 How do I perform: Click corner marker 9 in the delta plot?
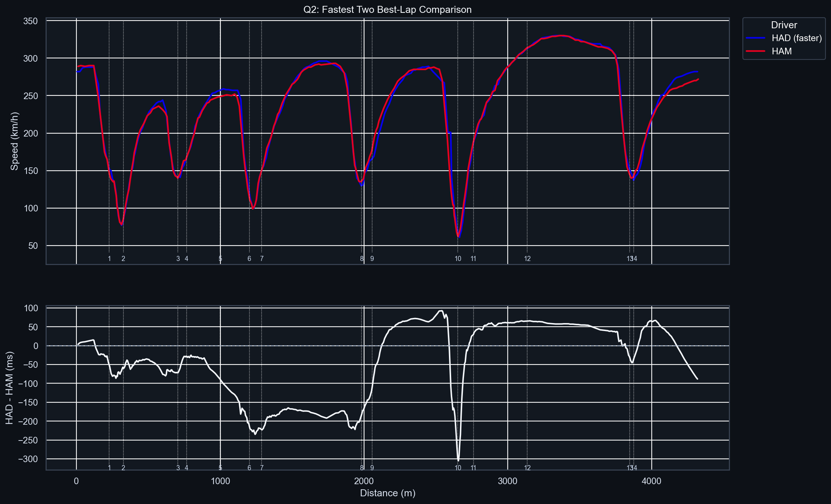click(x=372, y=468)
